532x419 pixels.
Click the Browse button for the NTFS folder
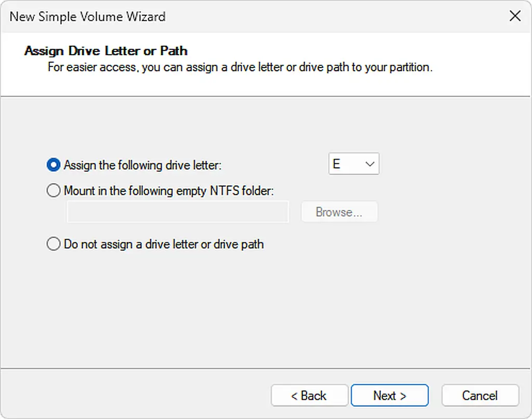(339, 212)
